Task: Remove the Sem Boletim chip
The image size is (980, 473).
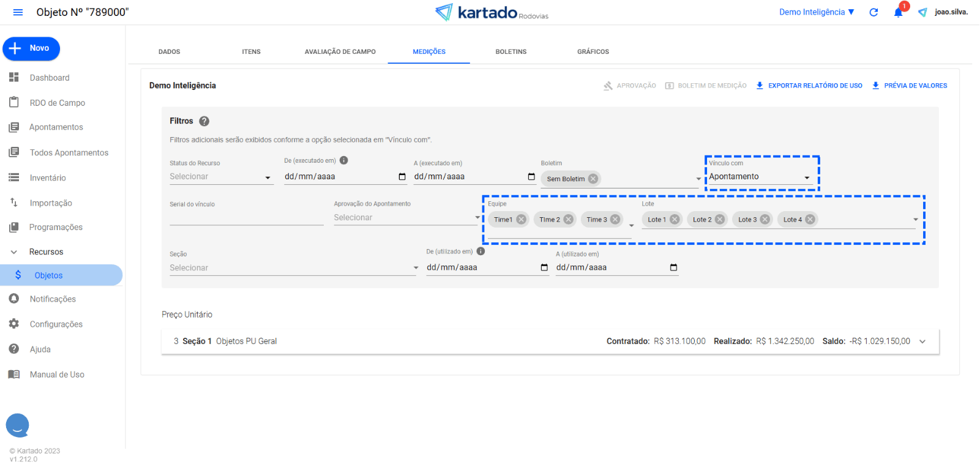Action: (x=593, y=179)
